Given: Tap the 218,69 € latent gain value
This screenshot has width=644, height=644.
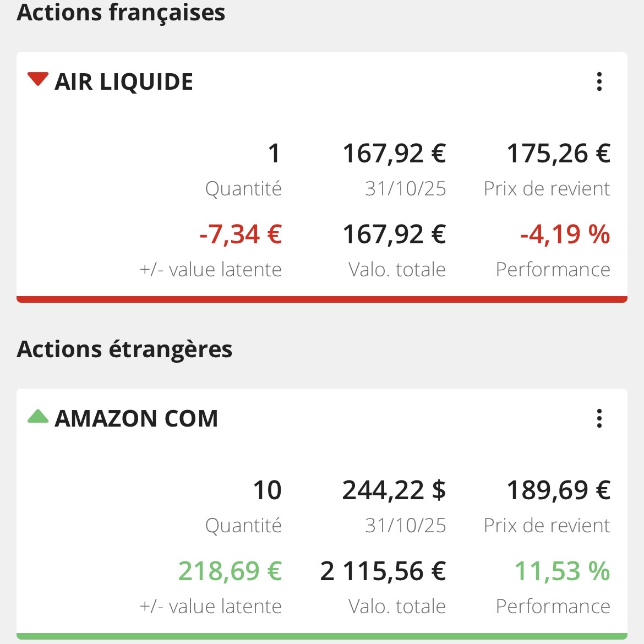Looking at the screenshot, I should 230,571.
